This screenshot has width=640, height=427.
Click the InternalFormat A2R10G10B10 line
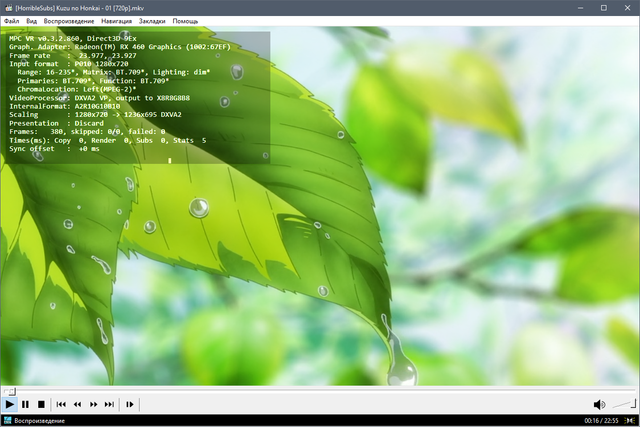click(64, 106)
